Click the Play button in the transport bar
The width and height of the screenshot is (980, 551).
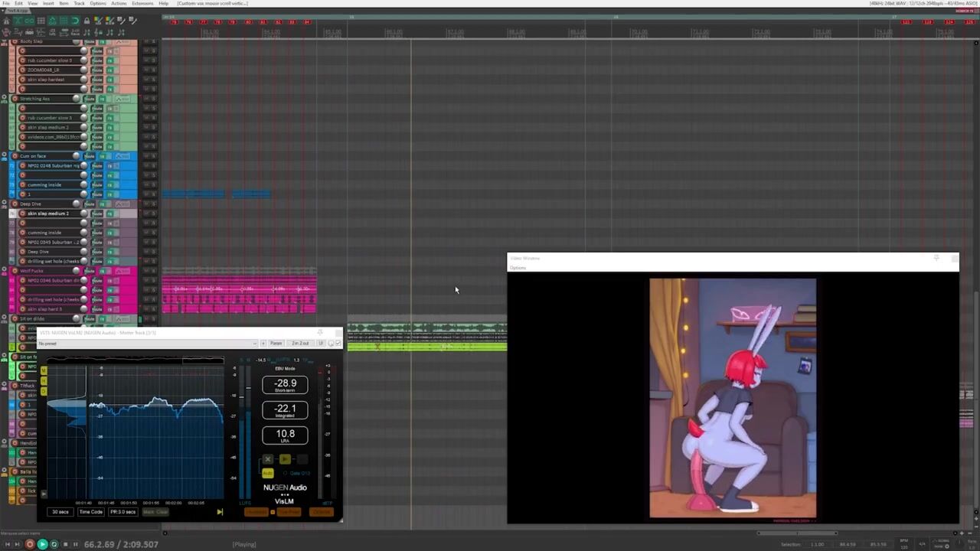coord(42,544)
